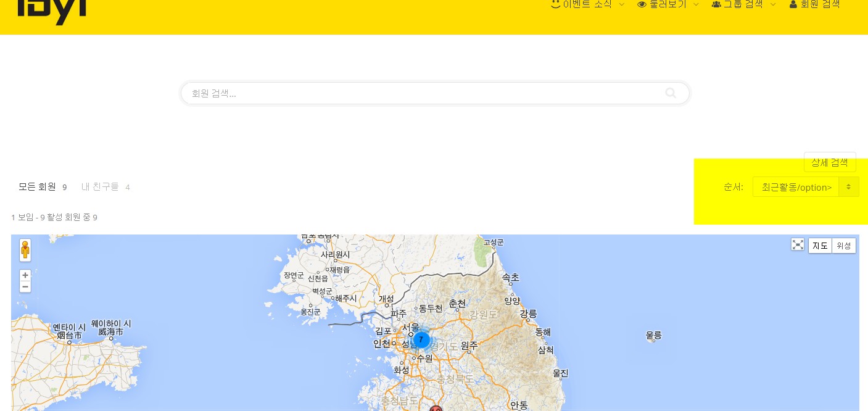Zoom out the map with minus button
Viewport: 868px width, 411px height.
pyautogui.click(x=25, y=287)
